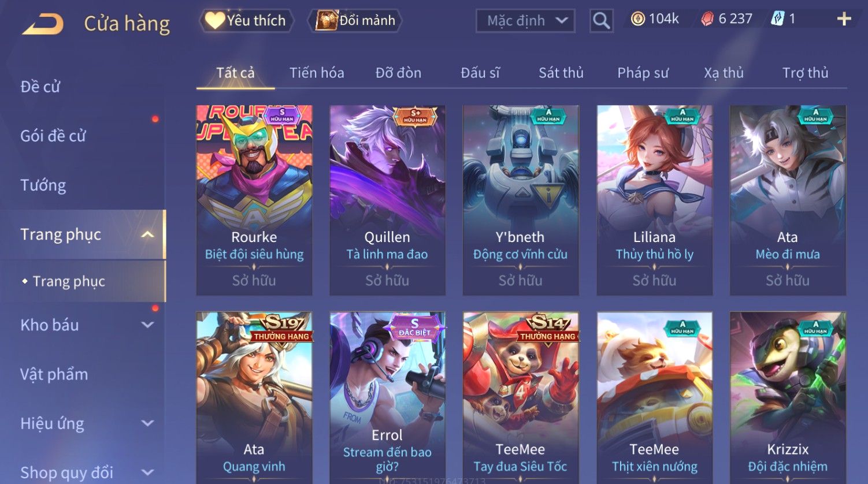This screenshot has height=484, width=868.
Task: Go to Gói đề cử section
Action: [53, 136]
